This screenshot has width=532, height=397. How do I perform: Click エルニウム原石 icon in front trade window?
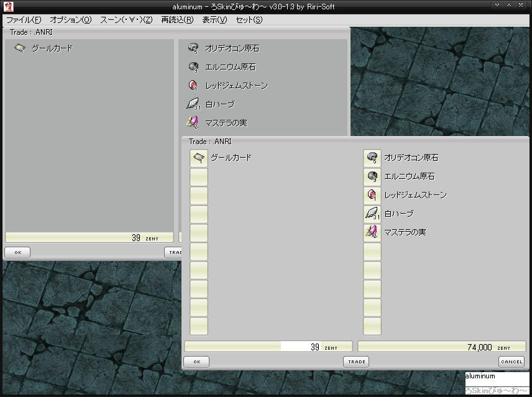click(x=372, y=176)
